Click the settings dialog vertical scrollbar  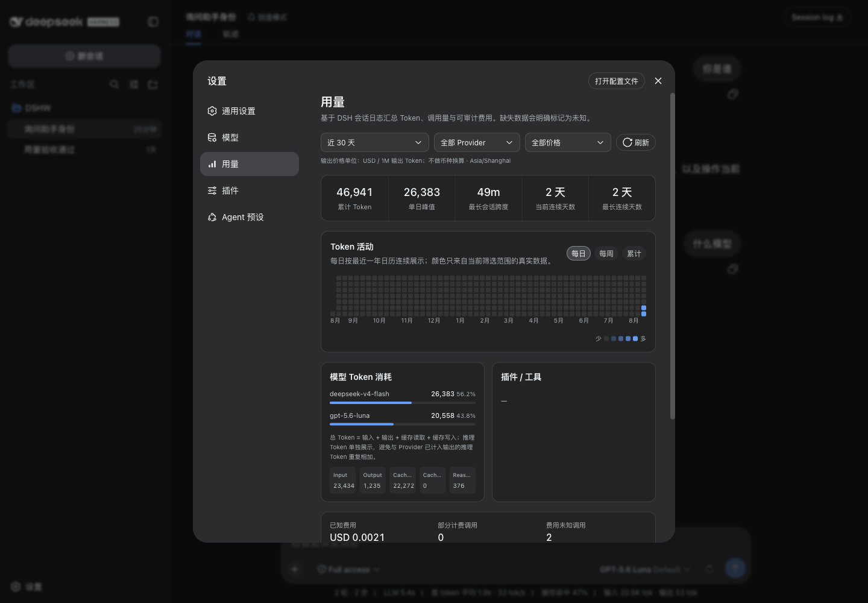(672, 256)
